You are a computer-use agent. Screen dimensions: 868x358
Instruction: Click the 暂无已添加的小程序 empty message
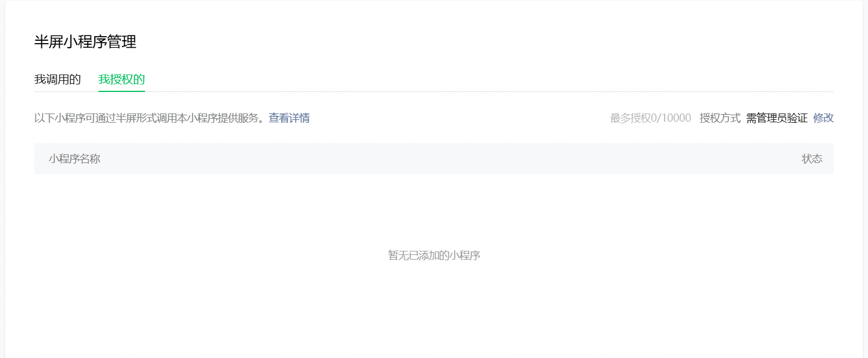coord(434,255)
